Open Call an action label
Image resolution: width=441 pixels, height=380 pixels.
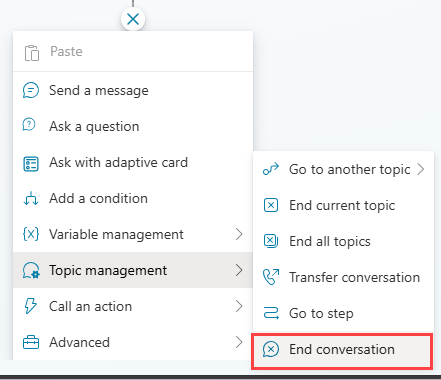click(90, 306)
